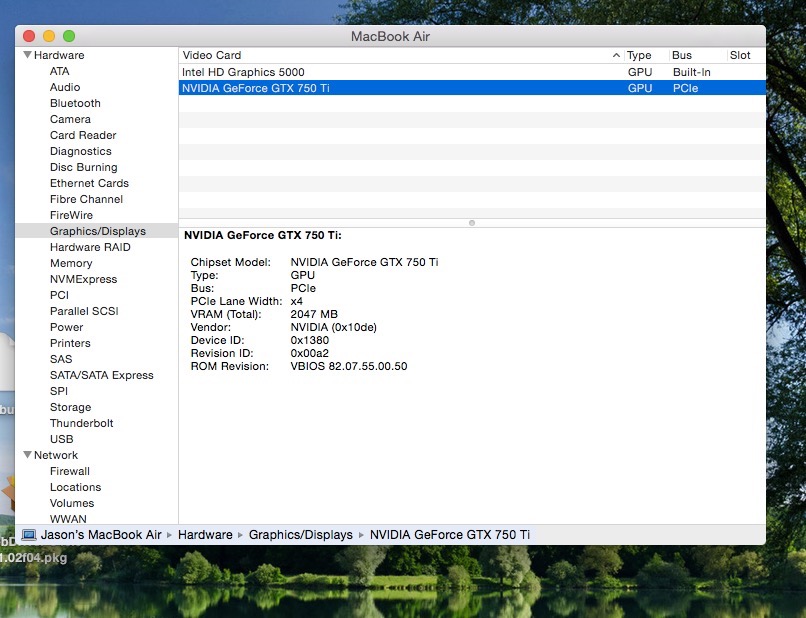Sort by the Bus column header
806x618 pixels.
click(682, 54)
